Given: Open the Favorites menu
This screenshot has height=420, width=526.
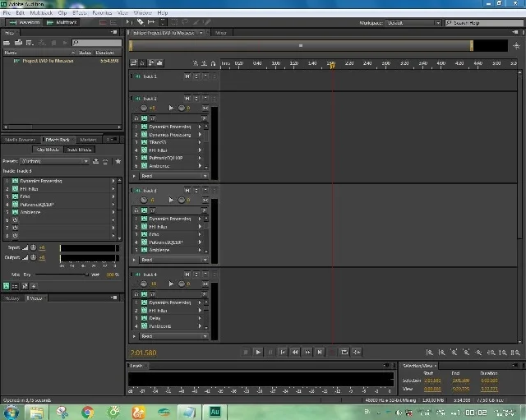Looking at the screenshot, I should (x=102, y=13).
